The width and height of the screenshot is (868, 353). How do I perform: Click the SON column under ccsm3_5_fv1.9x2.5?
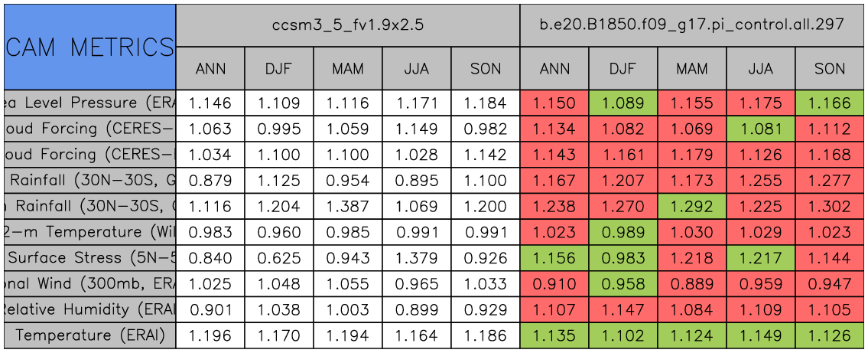pyautogui.click(x=486, y=69)
